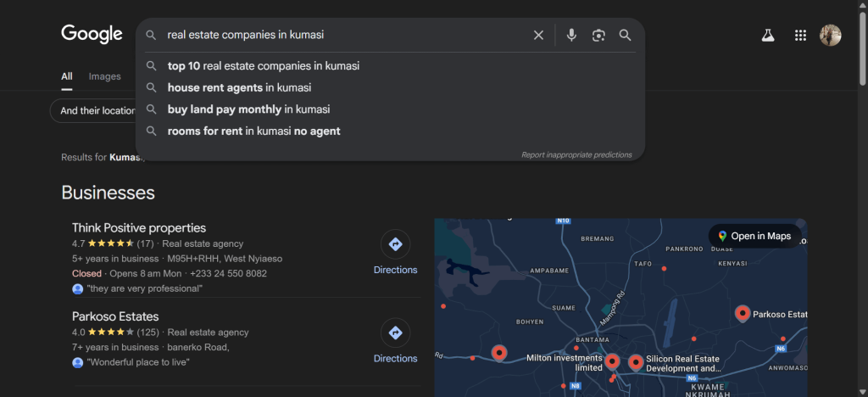Click the small red dot near Tafo
This screenshot has width=868, height=397.
pyautogui.click(x=664, y=269)
